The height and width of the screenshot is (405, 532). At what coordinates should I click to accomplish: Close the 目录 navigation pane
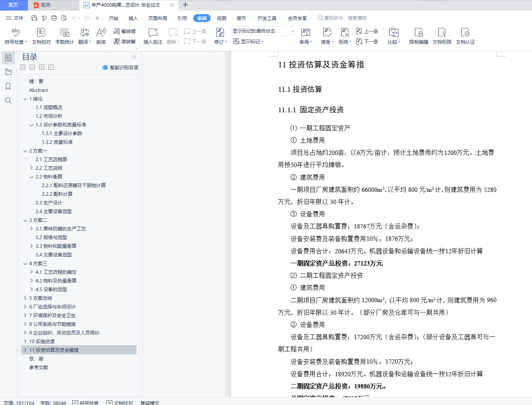(x=134, y=57)
